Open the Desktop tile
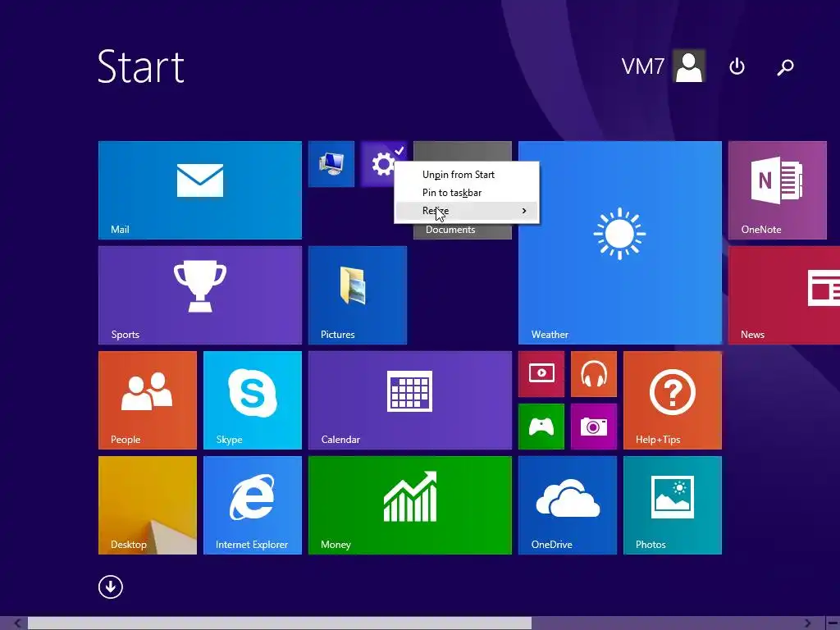The width and height of the screenshot is (840, 630). tap(148, 505)
